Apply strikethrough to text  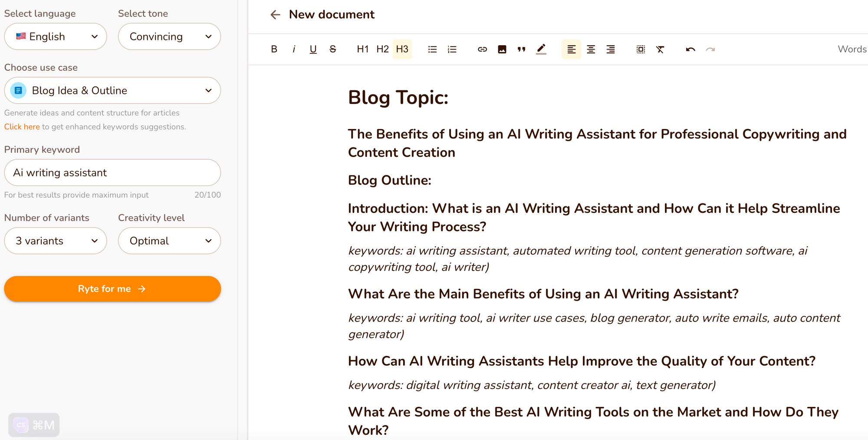pos(333,49)
